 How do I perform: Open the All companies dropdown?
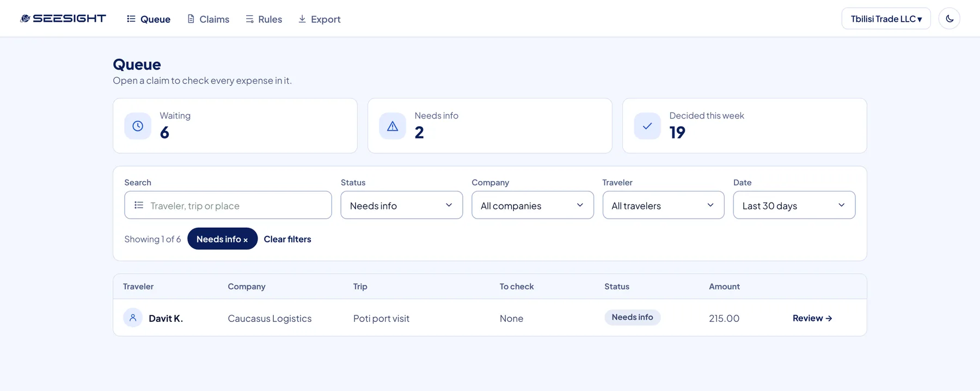tap(532, 205)
